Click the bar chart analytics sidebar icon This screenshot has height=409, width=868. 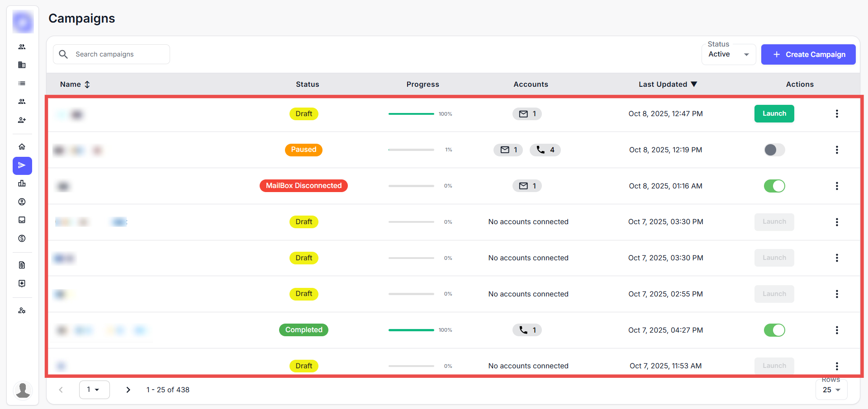tap(22, 183)
